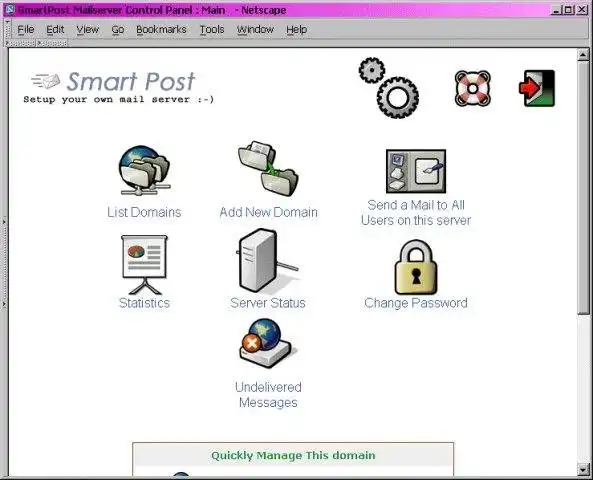Viewport: 593px width, 480px height.
Task: Close the Netscape window
Action: (x=582, y=10)
